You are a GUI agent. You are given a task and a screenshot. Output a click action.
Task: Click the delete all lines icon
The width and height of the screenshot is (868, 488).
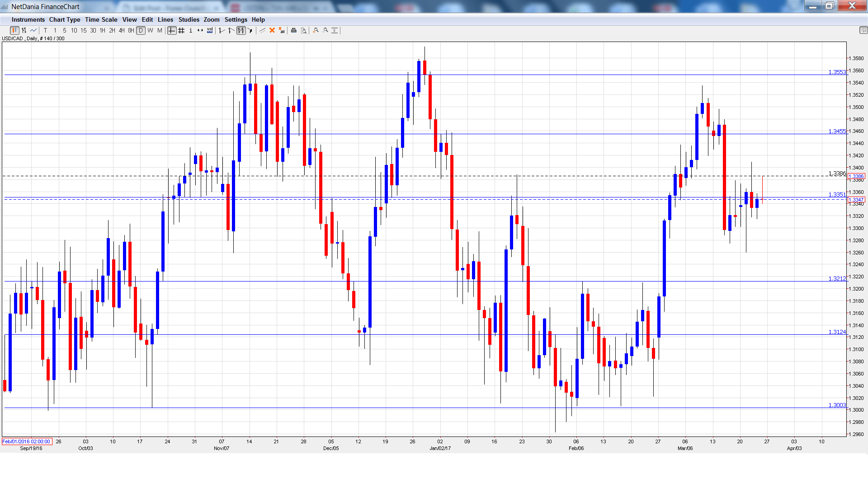pos(282,30)
